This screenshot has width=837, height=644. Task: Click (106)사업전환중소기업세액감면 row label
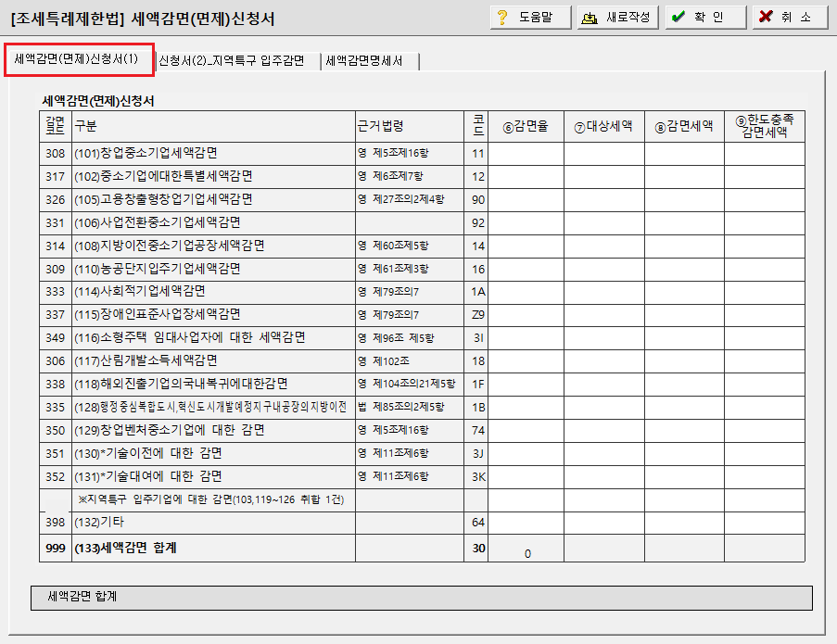[x=158, y=222]
